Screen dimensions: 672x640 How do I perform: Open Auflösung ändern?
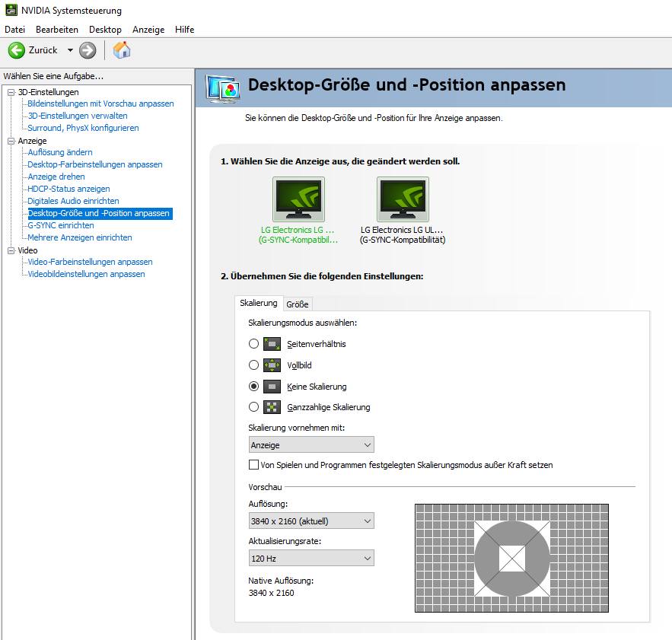[x=60, y=152]
